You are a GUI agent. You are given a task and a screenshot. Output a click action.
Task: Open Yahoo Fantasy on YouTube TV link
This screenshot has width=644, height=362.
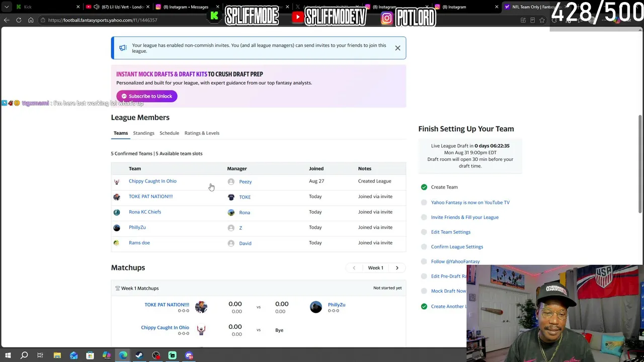click(x=470, y=203)
